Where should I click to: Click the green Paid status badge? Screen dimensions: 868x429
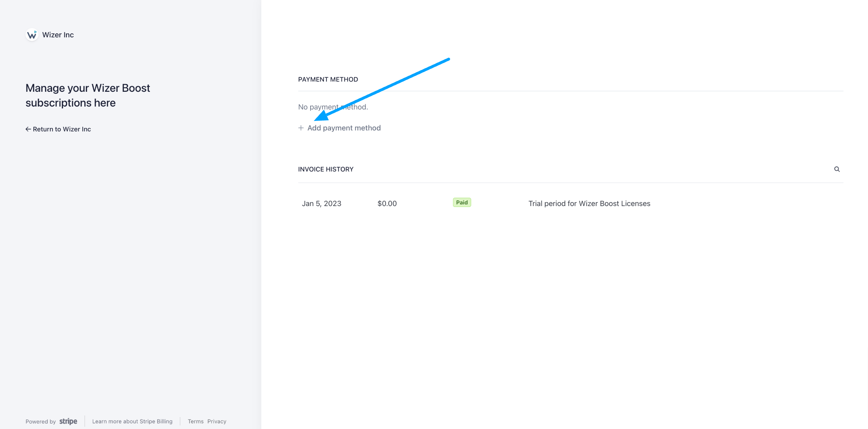point(462,202)
